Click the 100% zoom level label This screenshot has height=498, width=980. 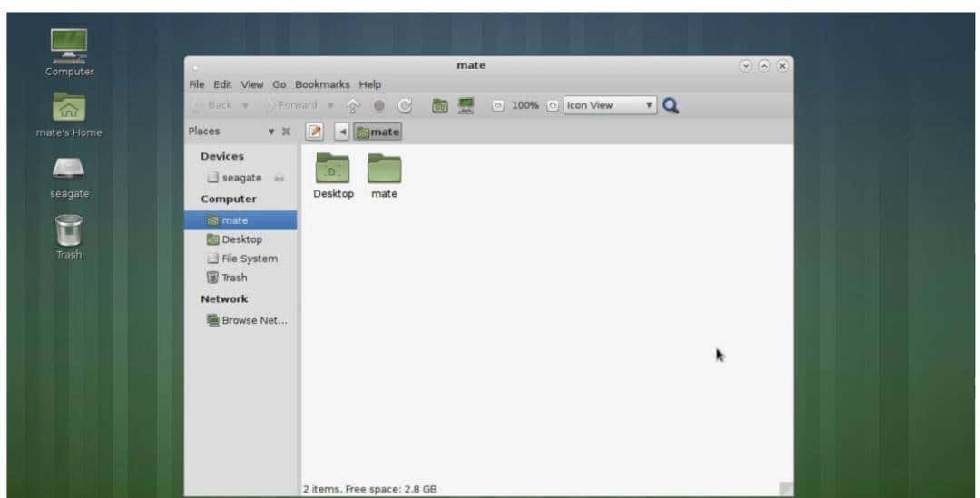tap(525, 105)
